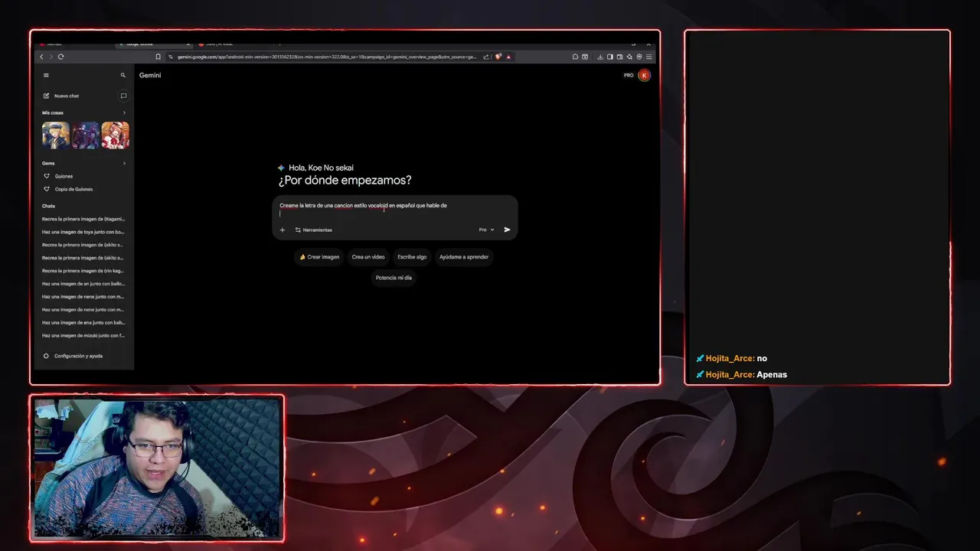This screenshot has height=551, width=980.
Task: Click the bookmark icon in address bar
Action: point(158,57)
